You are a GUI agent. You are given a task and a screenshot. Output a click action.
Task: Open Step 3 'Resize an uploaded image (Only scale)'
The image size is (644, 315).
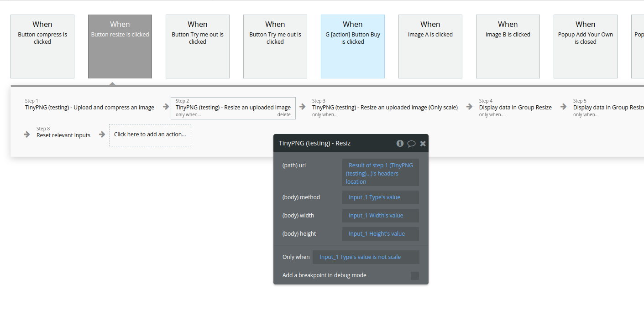point(385,108)
